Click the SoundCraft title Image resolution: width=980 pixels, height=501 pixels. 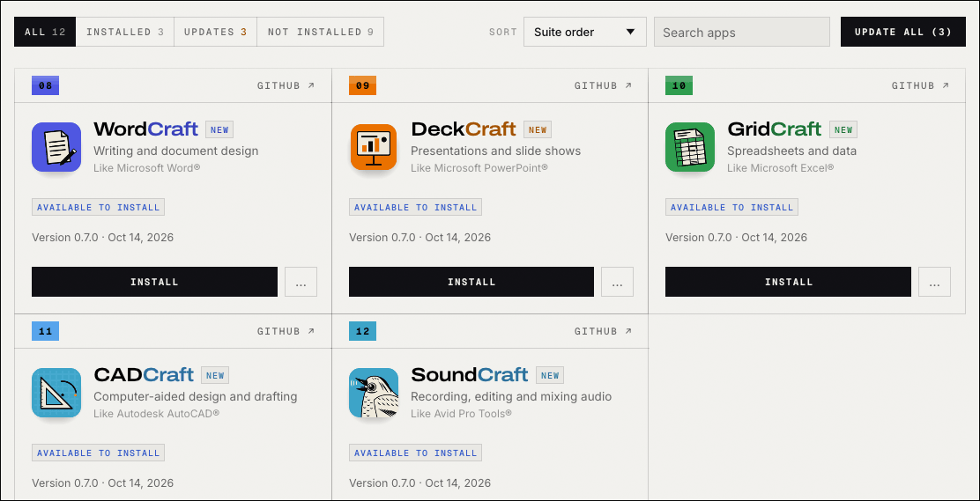pos(470,375)
